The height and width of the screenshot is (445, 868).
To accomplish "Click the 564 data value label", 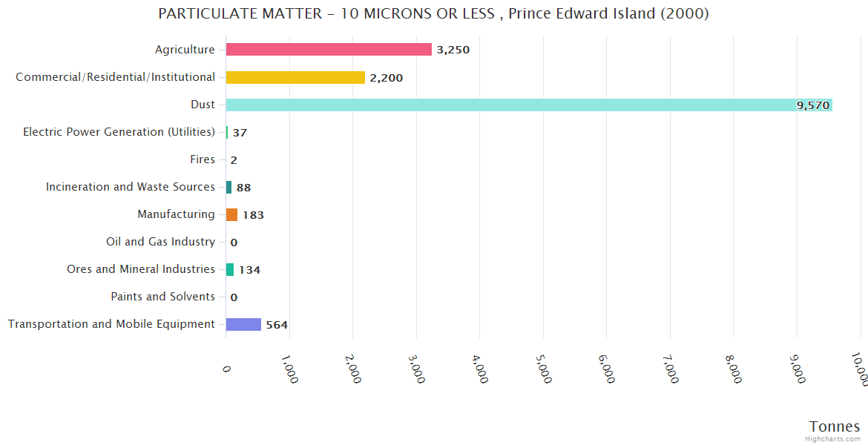I will [277, 325].
